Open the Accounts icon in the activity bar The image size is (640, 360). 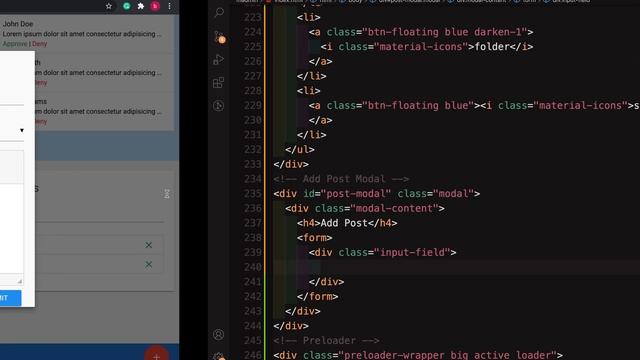tap(218, 335)
